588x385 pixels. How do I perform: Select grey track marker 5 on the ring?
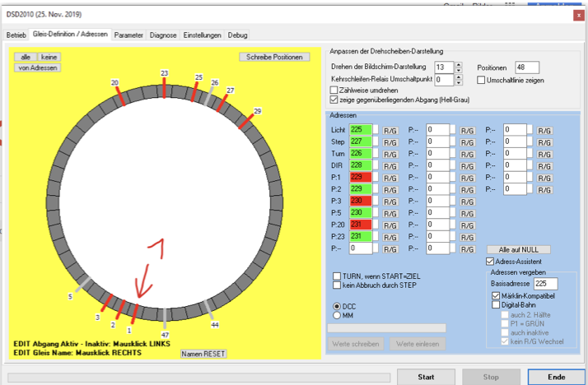(x=83, y=285)
